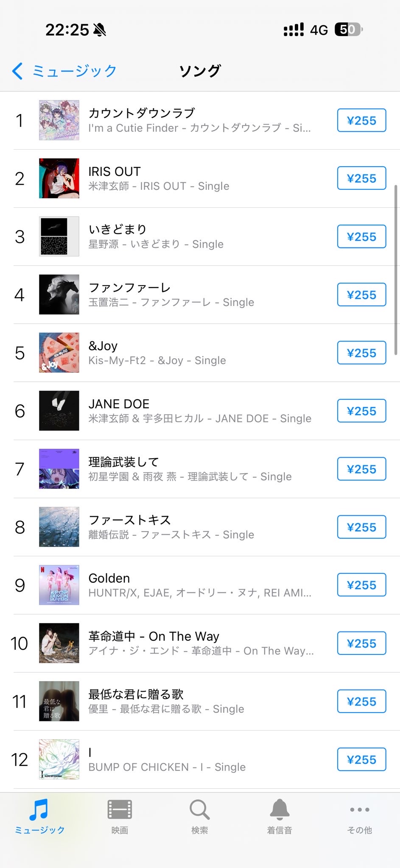The height and width of the screenshot is (868, 400).
Task: Open the ミュージック tab music note icon
Action: 39,810
